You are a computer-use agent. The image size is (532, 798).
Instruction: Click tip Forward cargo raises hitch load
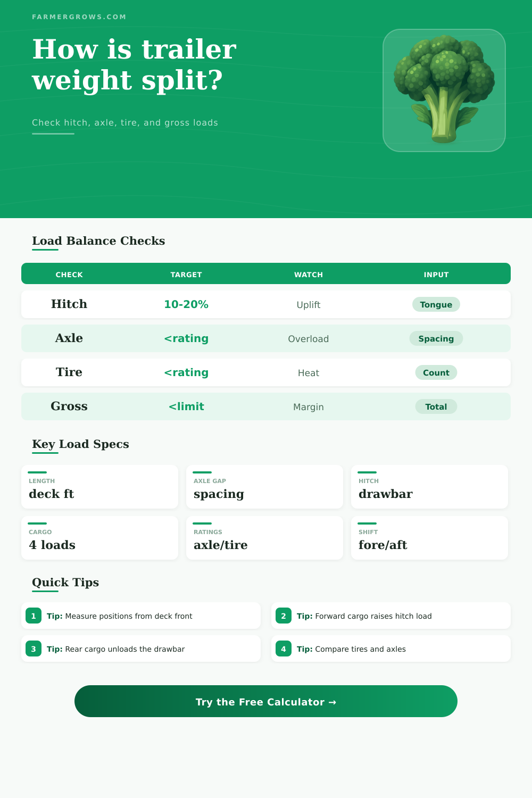pyautogui.click(x=391, y=616)
